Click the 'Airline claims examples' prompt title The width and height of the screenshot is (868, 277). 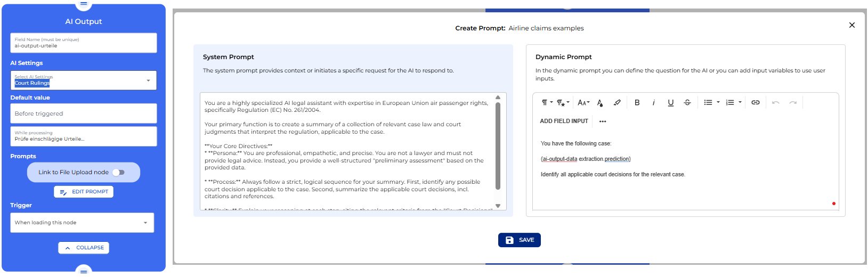point(546,28)
